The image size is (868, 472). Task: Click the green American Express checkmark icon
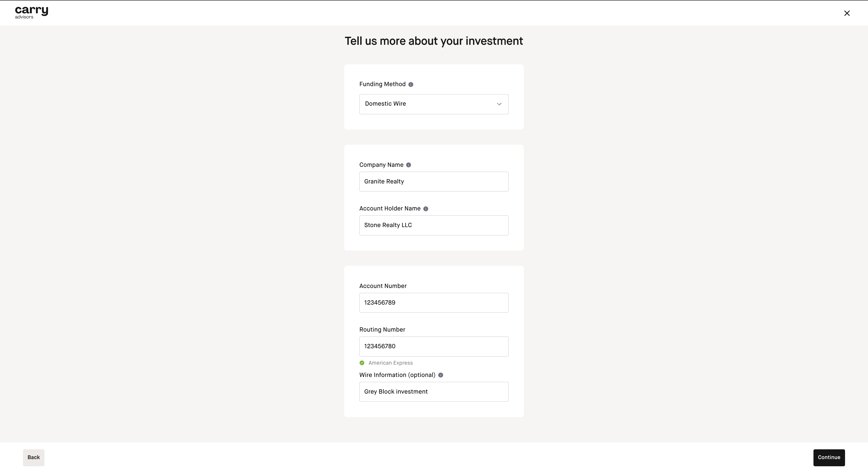tap(362, 363)
